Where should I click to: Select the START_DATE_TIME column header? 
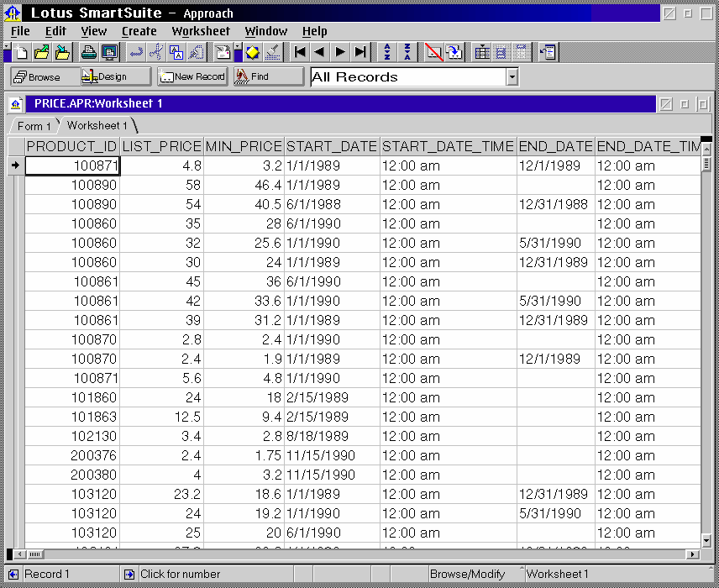[449, 147]
